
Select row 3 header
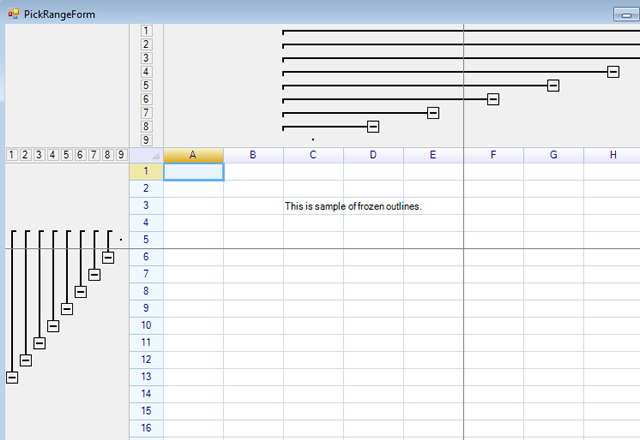147,206
